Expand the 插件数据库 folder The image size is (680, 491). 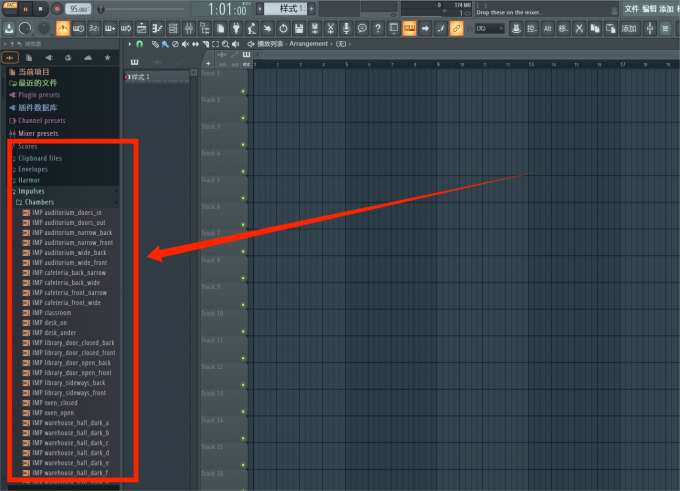pos(33,108)
